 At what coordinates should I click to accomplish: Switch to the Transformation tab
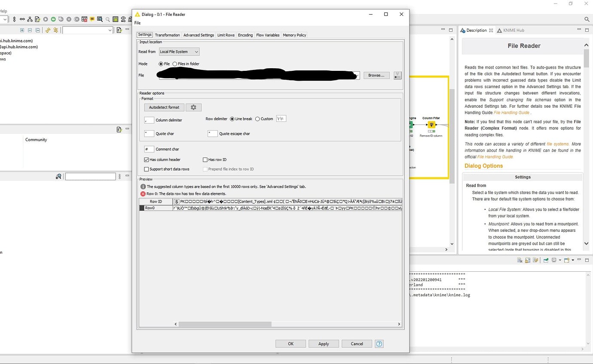(167, 35)
